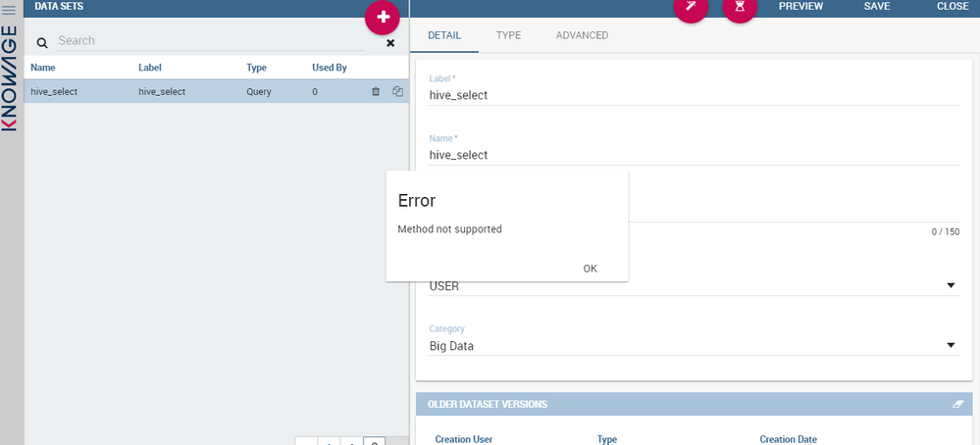Click into the dataset Search field
Viewport: 980px width, 445px height.
click(x=206, y=41)
